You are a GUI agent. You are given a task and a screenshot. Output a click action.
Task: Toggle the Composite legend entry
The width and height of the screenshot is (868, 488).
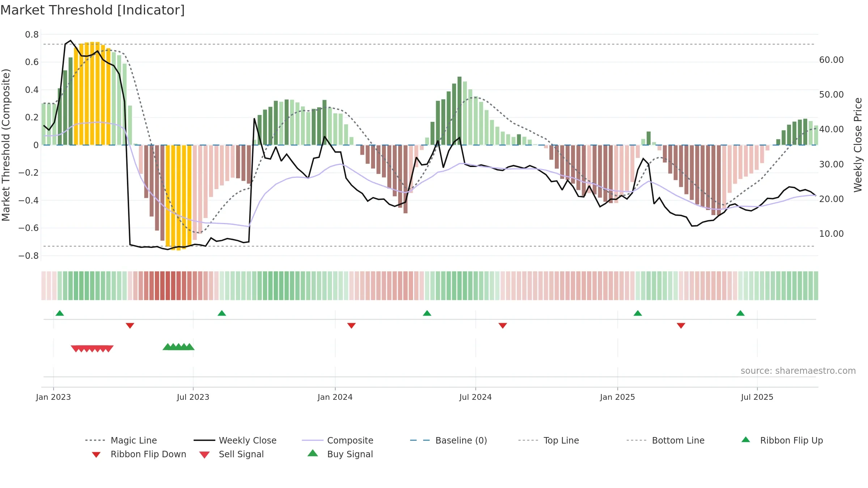click(x=338, y=440)
